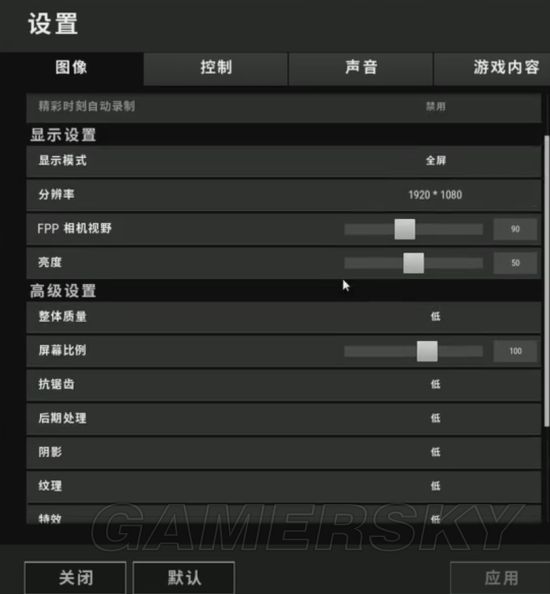The width and height of the screenshot is (550, 594).
Task: Change the 阴影 quality option
Action: click(436, 452)
